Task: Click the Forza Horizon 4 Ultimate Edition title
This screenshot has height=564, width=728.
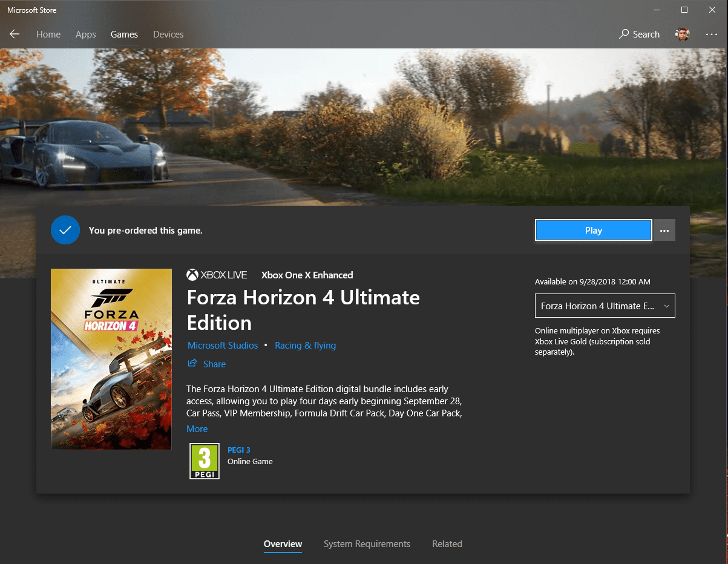Action: pyautogui.click(x=303, y=310)
